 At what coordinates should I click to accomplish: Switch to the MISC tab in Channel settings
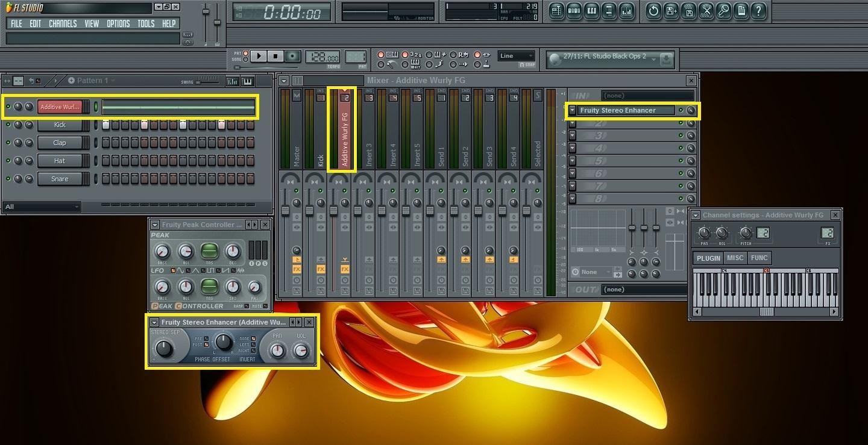(x=735, y=258)
